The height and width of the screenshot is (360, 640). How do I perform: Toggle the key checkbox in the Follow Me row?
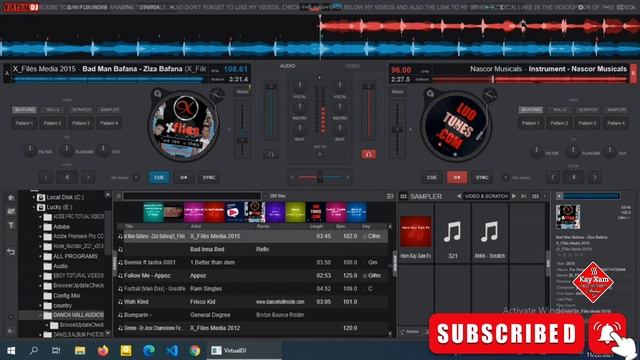point(364,276)
